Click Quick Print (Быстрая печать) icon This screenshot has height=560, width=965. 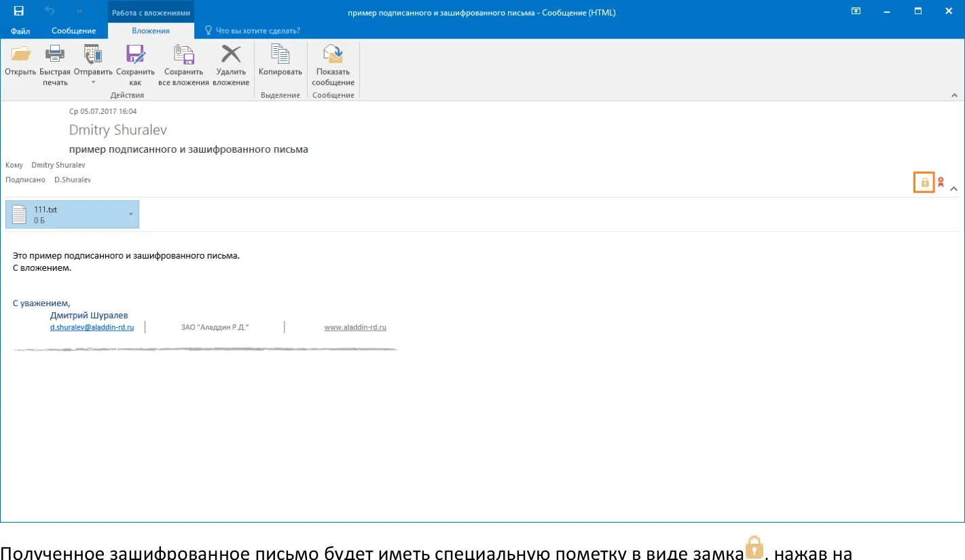pyautogui.click(x=55, y=54)
